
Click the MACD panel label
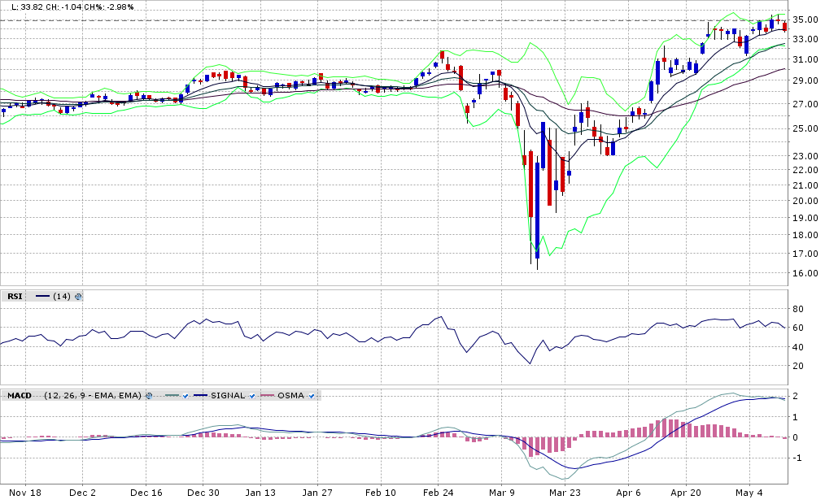click(20, 396)
